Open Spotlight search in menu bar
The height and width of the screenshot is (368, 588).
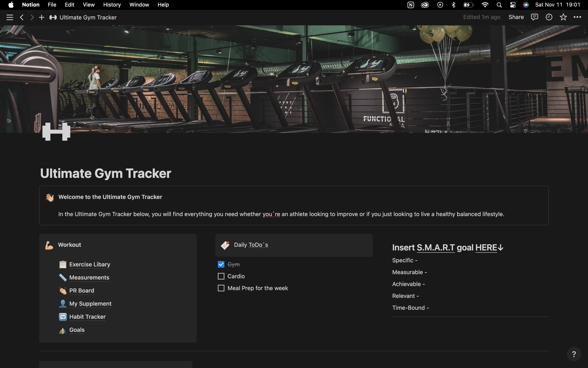[x=499, y=5]
